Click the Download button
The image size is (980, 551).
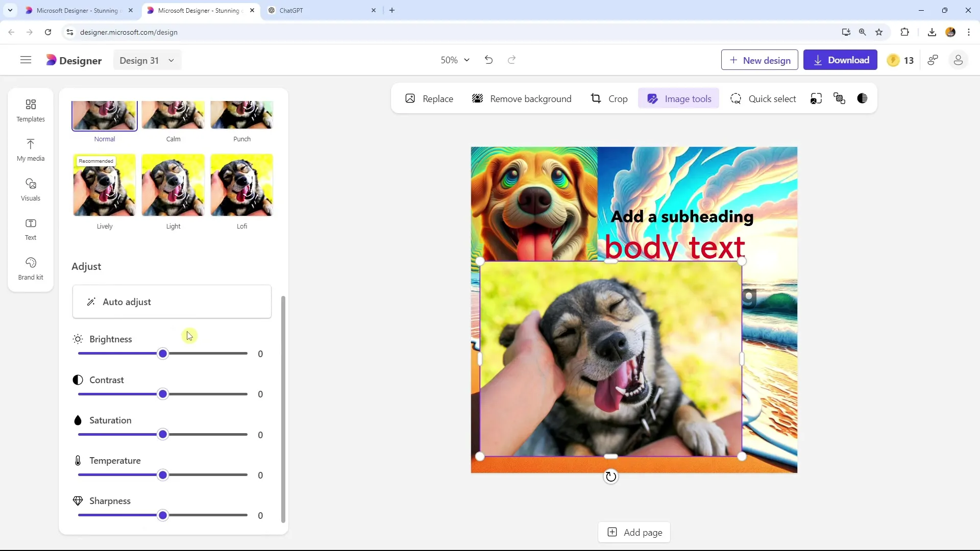[x=843, y=60]
